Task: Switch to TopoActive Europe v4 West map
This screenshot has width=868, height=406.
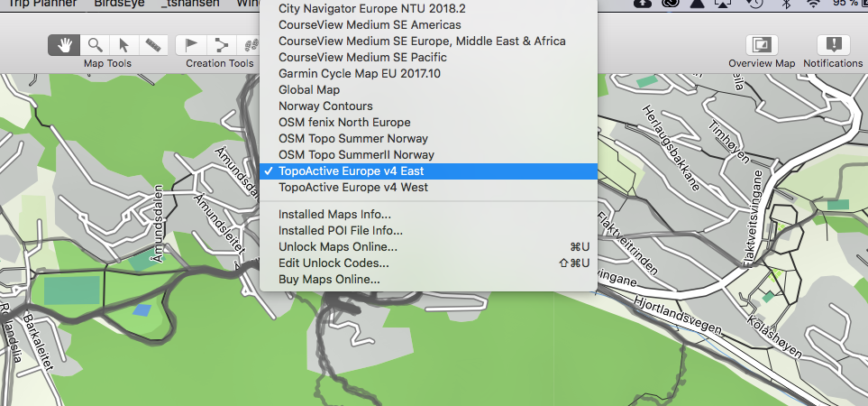Action: tap(353, 188)
